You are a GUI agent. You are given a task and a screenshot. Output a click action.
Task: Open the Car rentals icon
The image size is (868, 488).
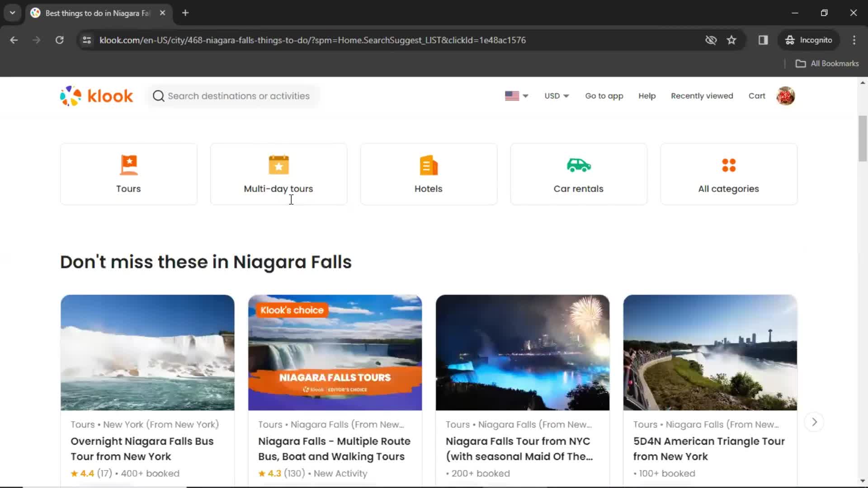[x=579, y=165]
